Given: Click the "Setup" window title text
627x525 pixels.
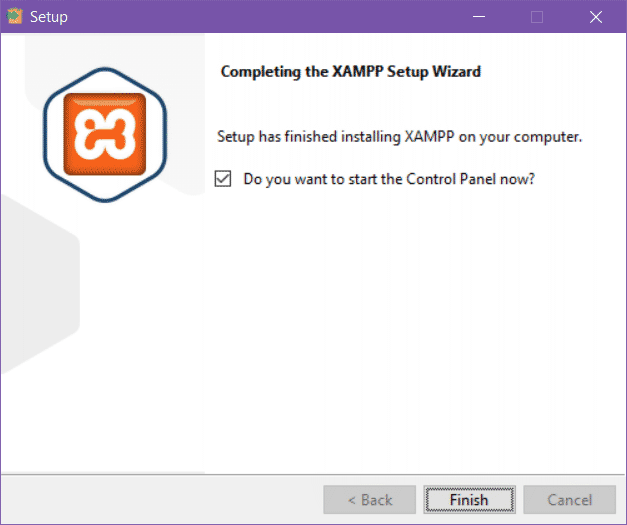Looking at the screenshot, I should point(49,17).
